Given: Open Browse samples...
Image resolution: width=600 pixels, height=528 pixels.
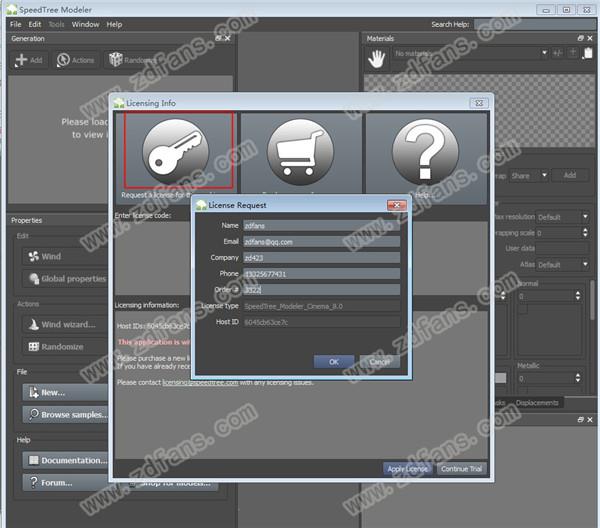Looking at the screenshot, I should point(65,415).
